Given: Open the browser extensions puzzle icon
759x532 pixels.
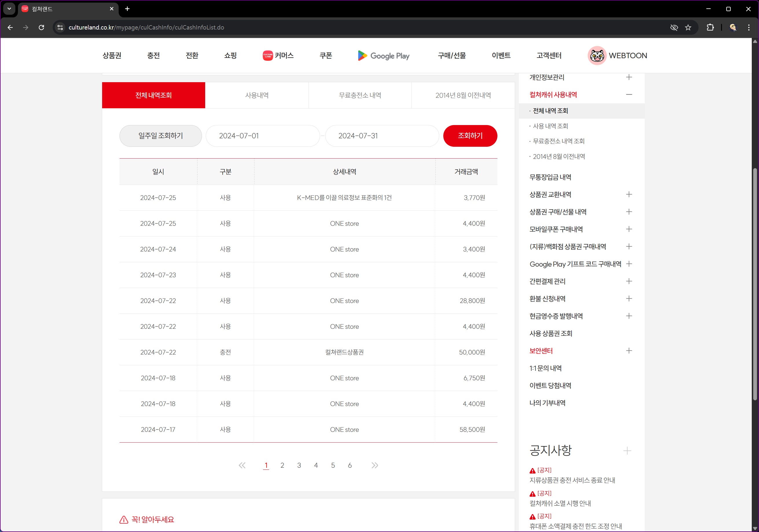Looking at the screenshot, I should [x=710, y=27].
